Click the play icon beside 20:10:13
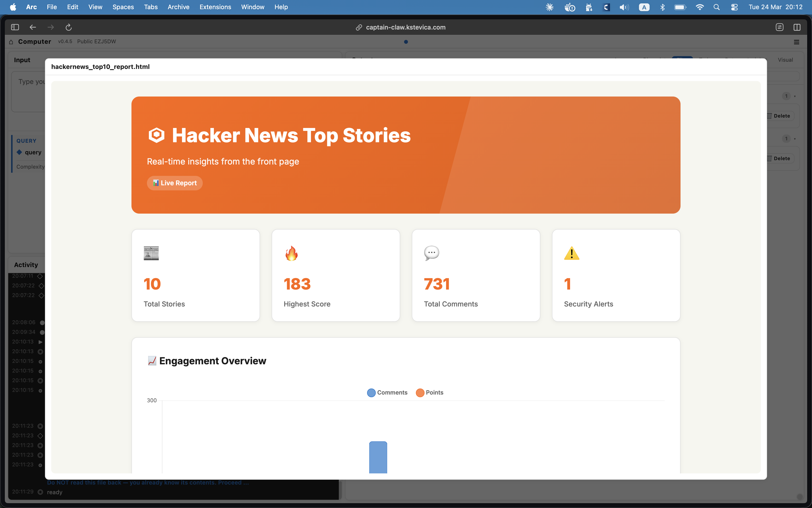The image size is (812, 508). [x=40, y=342]
